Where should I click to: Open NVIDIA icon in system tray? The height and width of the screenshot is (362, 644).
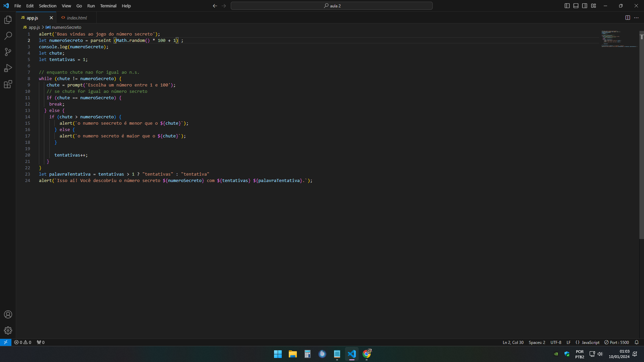click(x=556, y=354)
